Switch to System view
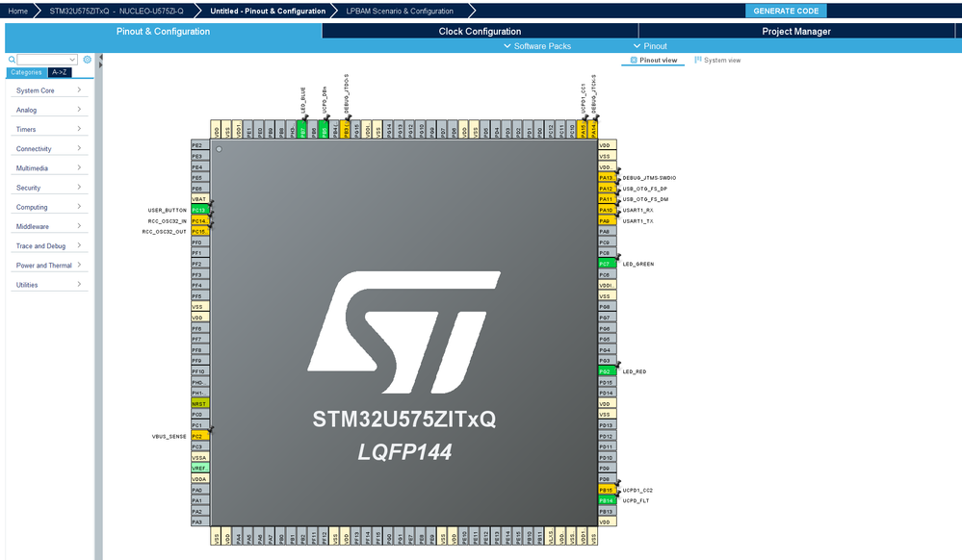Viewport: 962px width, 560px height. click(717, 60)
